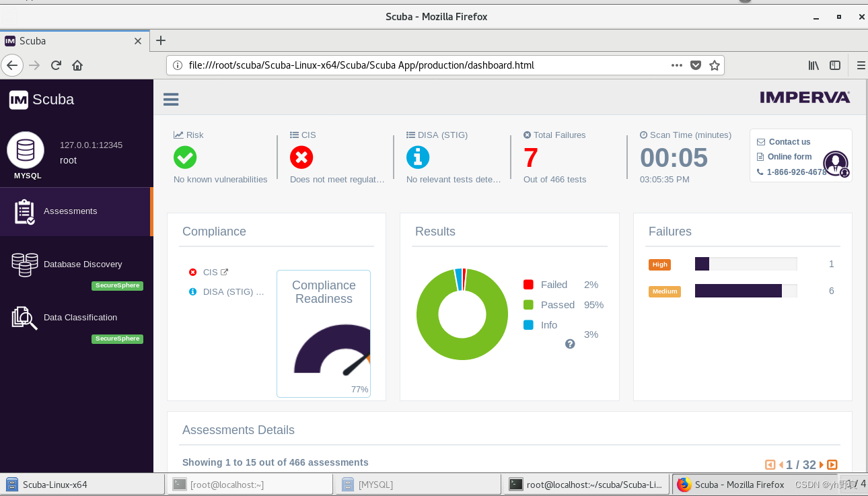Click the Compliance Readiness gauge card
Viewport: 868px width, 496px height.
point(324,334)
